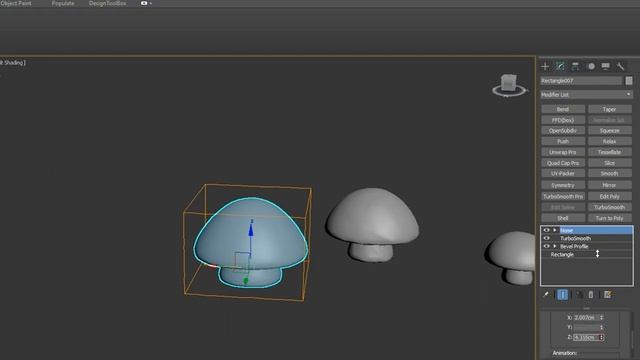Image resolution: width=640 pixels, height=360 pixels.
Task: Apply the Relax modifier button
Action: point(609,141)
